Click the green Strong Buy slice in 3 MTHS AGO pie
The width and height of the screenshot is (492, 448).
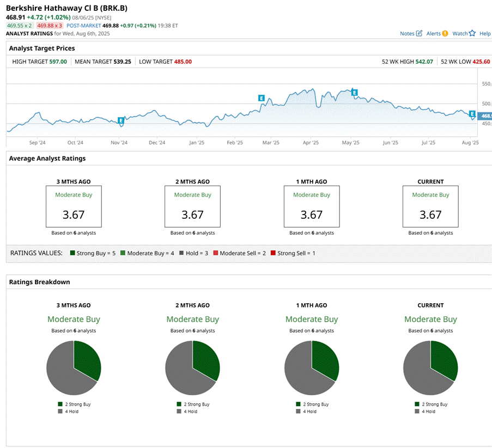click(87, 360)
